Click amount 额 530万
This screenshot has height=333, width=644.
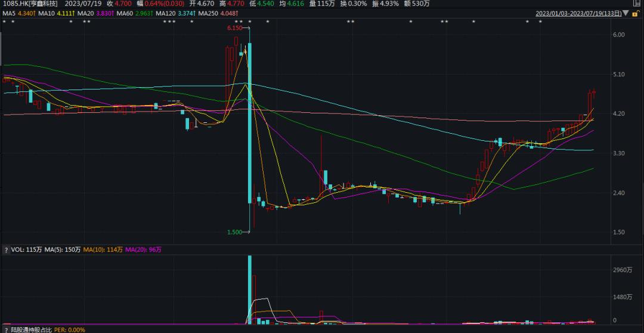click(x=417, y=4)
